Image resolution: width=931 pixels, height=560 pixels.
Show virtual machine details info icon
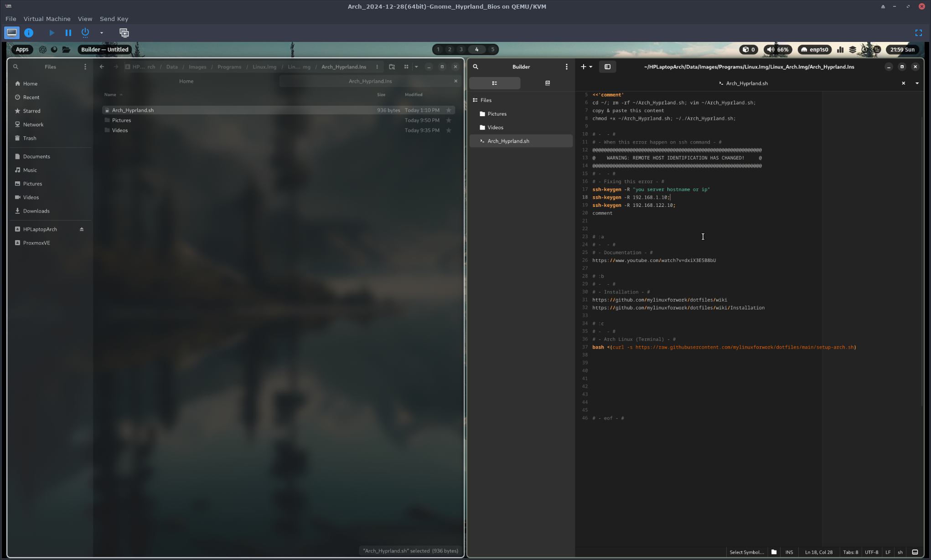click(29, 33)
